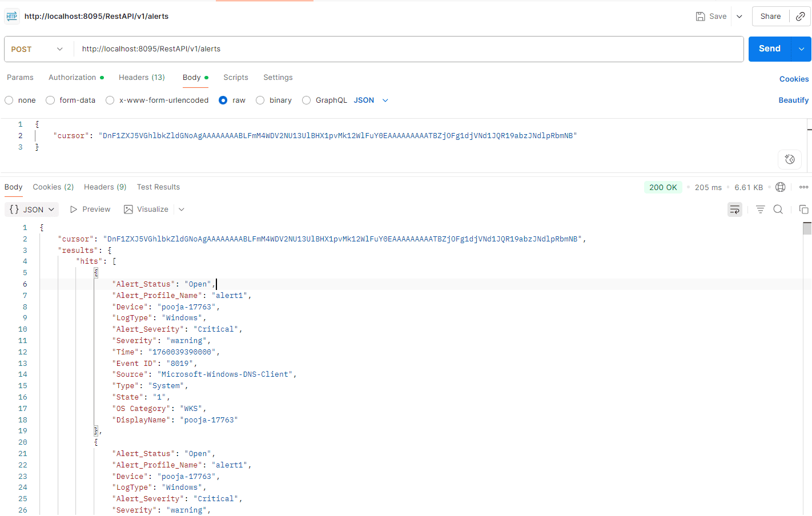Expand the Send button dropdown arrow
This screenshot has width=812, height=516.
[x=802, y=49]
